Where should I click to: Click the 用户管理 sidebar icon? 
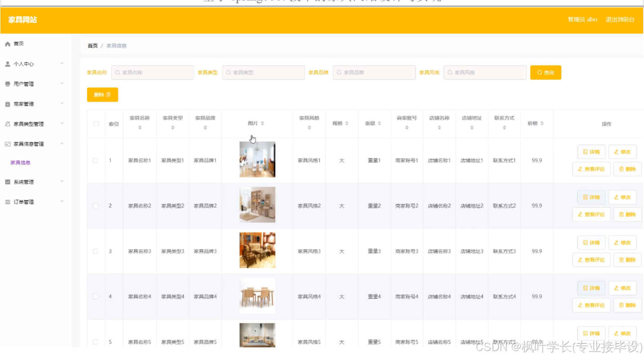pos(7,84)
